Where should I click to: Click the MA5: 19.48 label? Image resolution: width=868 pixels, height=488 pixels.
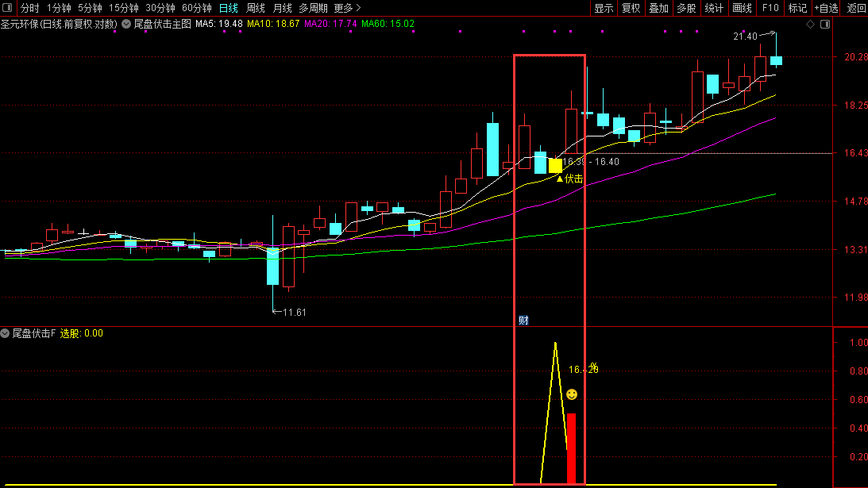[219, 24]
